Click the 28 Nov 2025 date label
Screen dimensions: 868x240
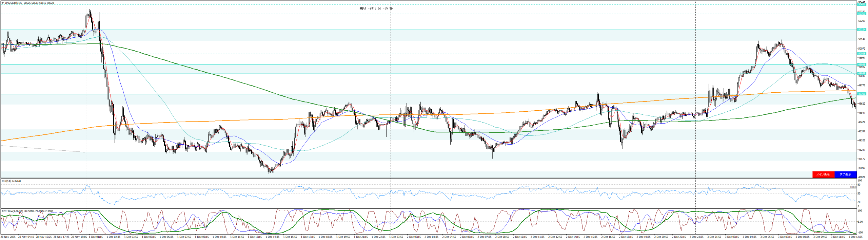pyautogui.click(x=8, y=237)
